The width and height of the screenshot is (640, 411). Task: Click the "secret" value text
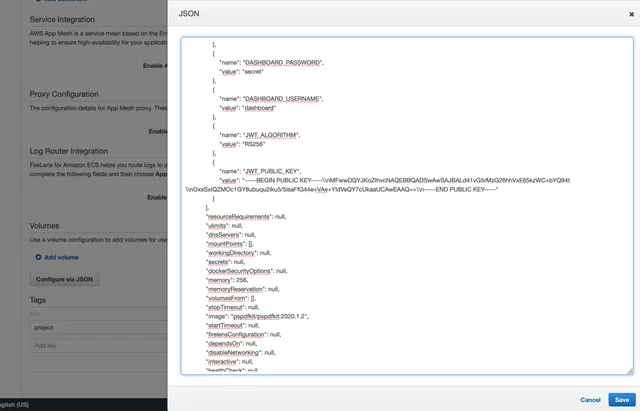point(253,71)
